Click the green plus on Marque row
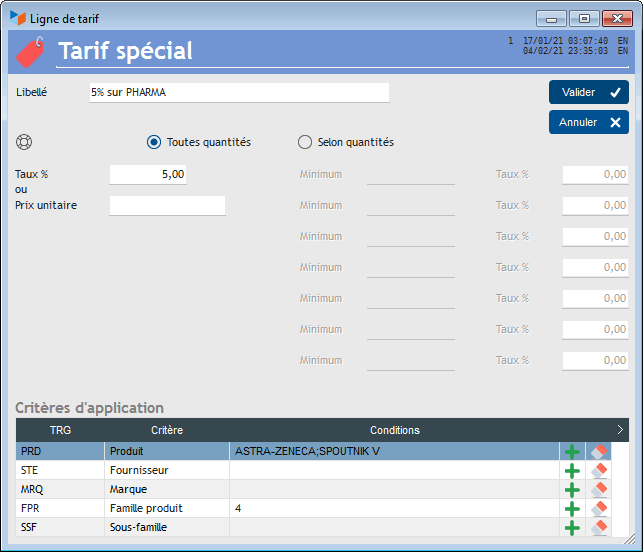 (x=572, y=490)
